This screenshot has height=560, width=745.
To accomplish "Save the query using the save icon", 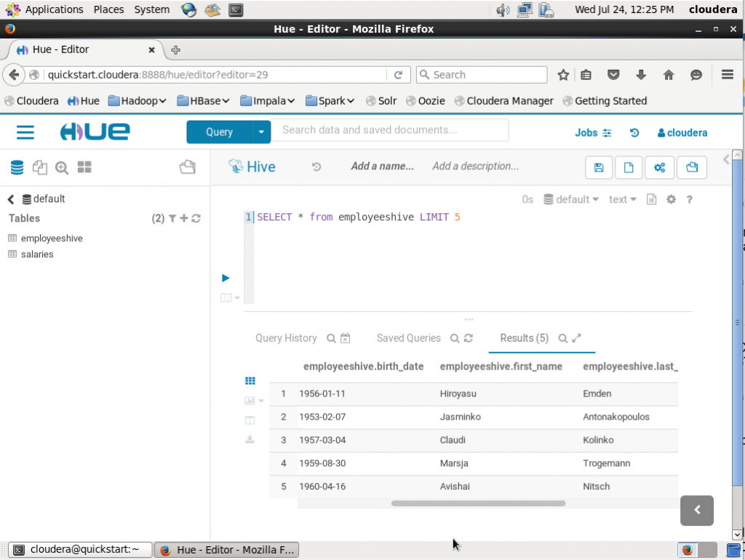I will click(599, 167).
